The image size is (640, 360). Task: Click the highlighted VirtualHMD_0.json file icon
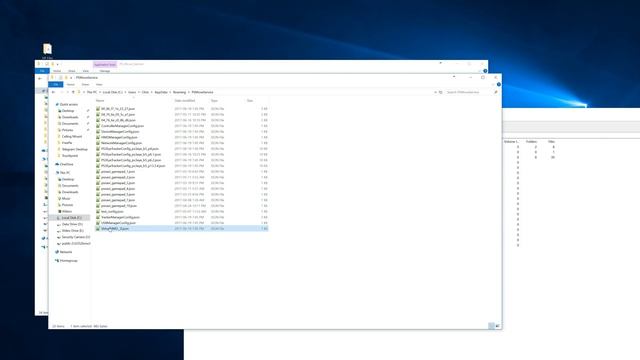click(98, 229)
